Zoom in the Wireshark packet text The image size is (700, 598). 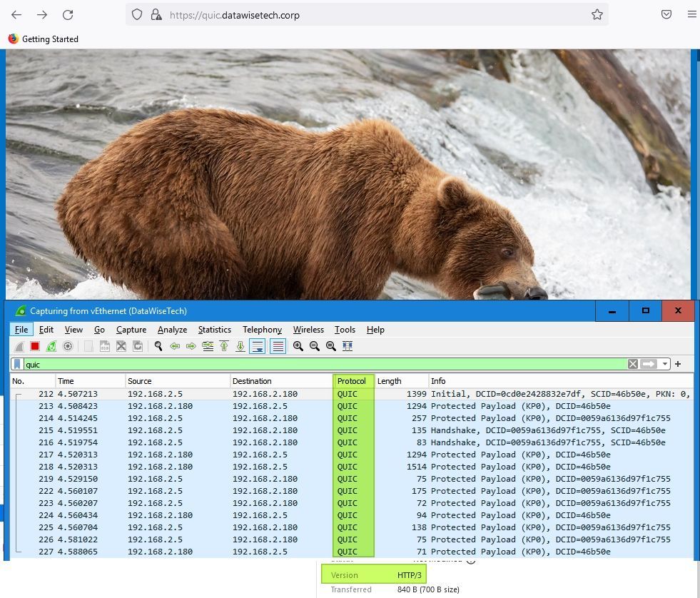298,346
